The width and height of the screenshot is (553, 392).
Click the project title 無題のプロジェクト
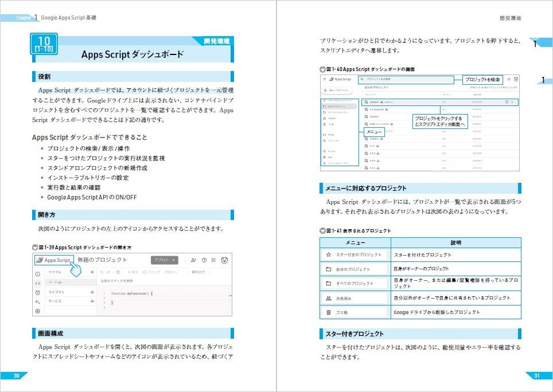(x=102, y=260)
